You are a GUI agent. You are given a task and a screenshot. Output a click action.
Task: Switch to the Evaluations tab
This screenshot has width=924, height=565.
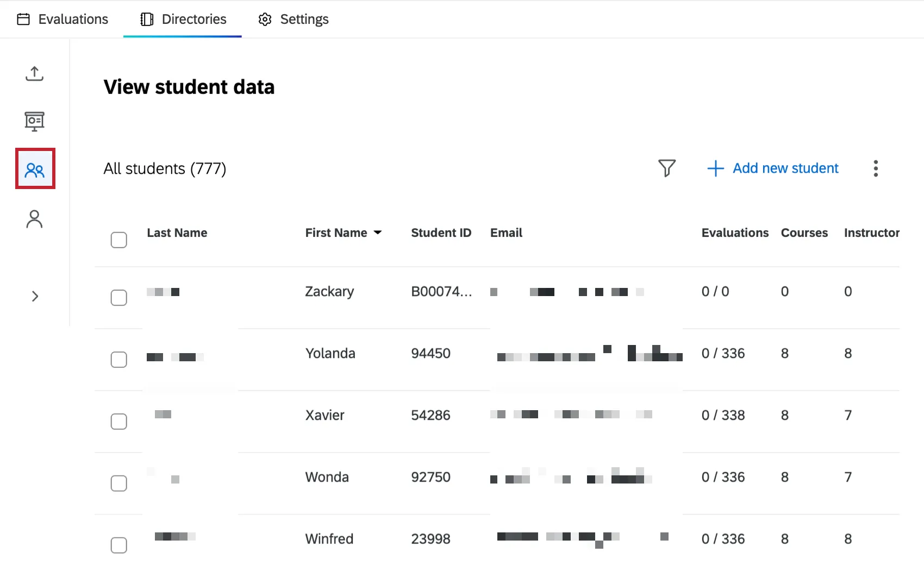(63, 20)
